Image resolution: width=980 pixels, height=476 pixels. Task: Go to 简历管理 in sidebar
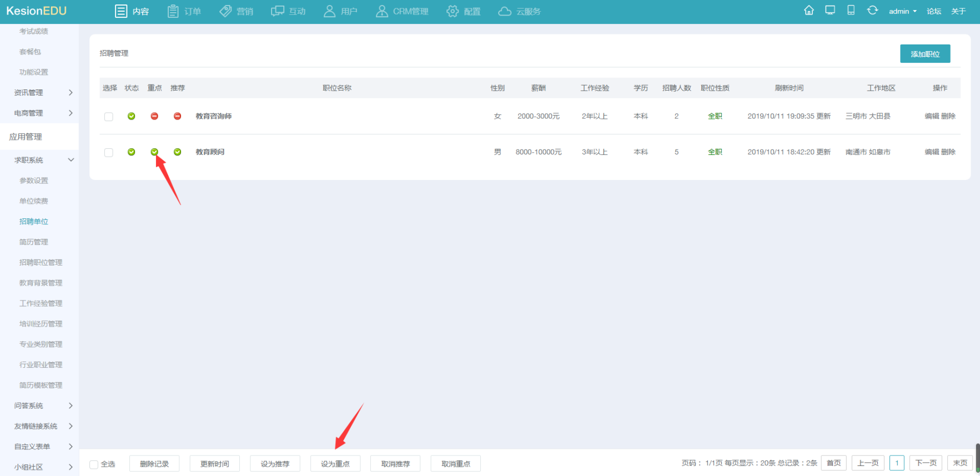coord(34,242)
